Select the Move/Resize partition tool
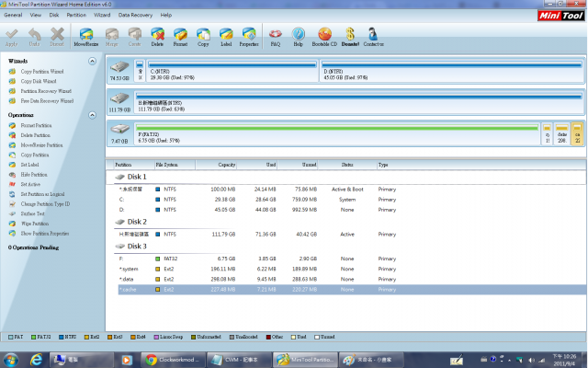Viewport: 588px width, 368px height. [85, 37]
